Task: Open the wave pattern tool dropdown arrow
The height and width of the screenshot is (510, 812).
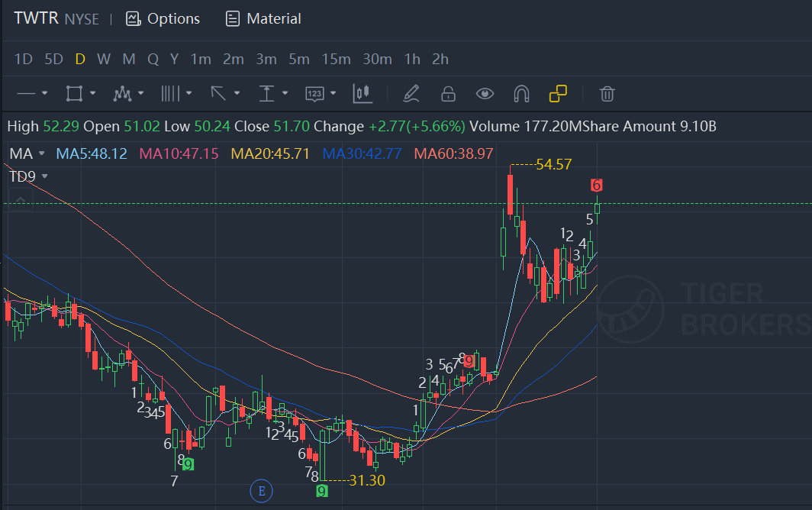Action: coord(140,94)
